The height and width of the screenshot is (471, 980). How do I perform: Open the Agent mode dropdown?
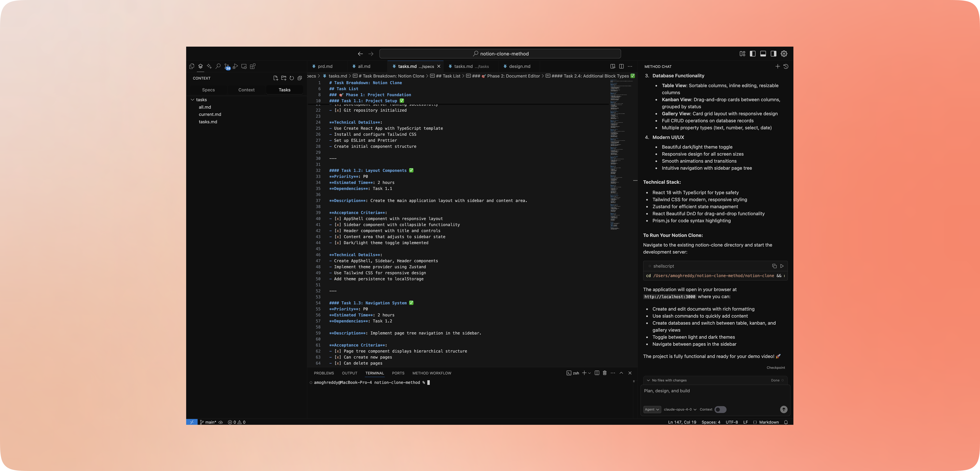[652, 409]
